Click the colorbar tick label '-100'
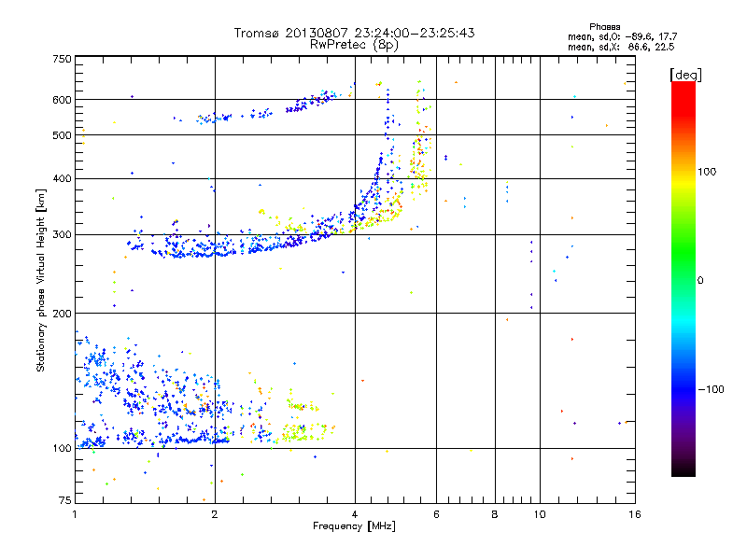This screenshot has width=747, height=560. coord(711,389)
